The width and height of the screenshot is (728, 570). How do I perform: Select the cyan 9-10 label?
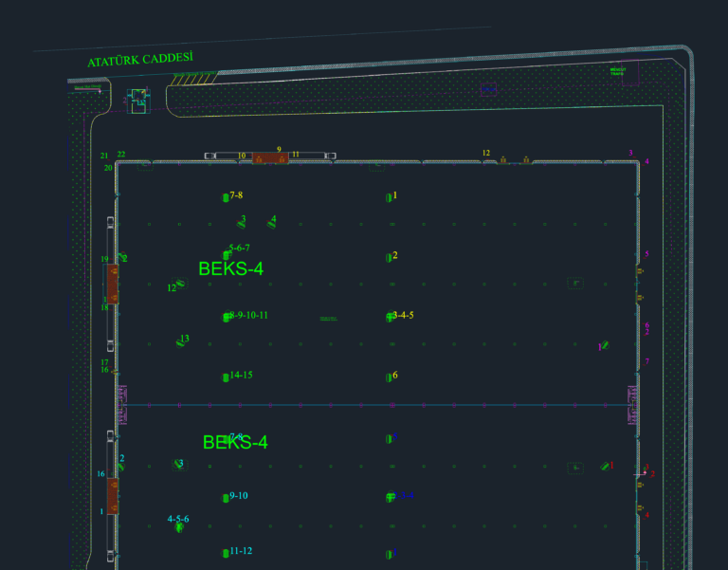(x=239, y=496)
